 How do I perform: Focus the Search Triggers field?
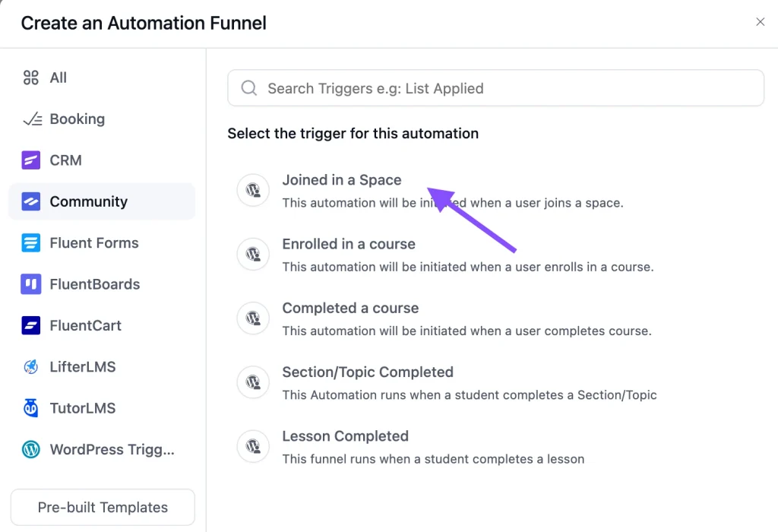(495, 88)
